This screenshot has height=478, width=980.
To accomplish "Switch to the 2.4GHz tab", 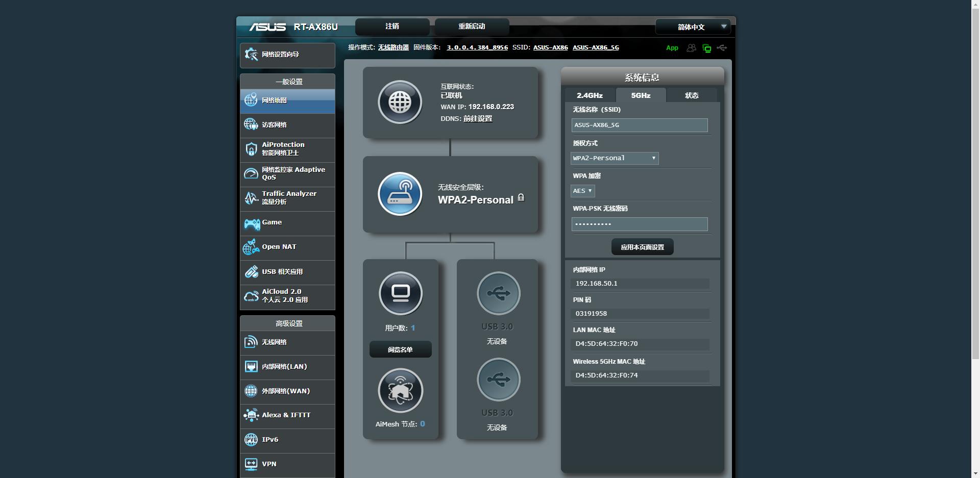I will pos(590,95).
